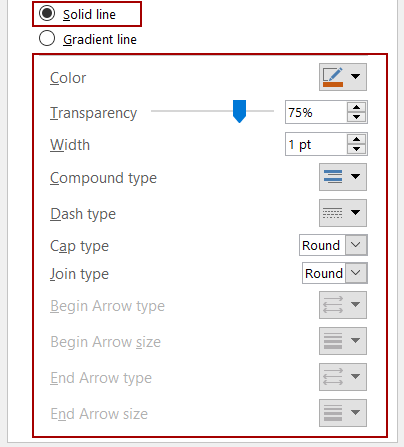Expand the Join type dropdown

(356, 273)
